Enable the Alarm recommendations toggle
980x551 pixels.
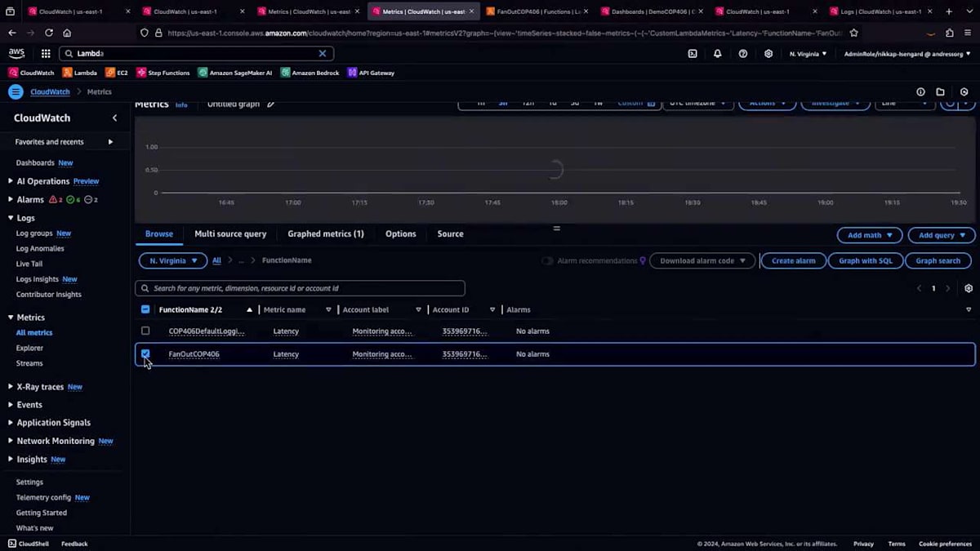pos(547,260)
